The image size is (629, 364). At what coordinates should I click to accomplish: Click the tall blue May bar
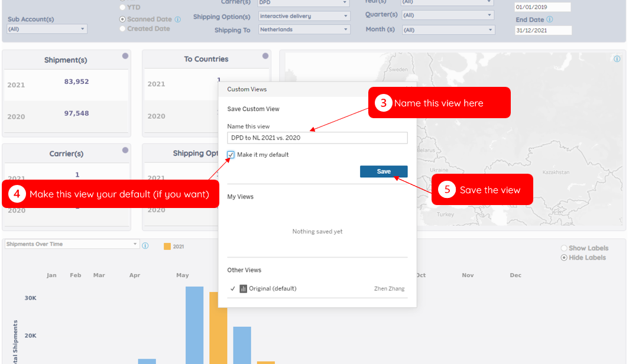[194, 325]
